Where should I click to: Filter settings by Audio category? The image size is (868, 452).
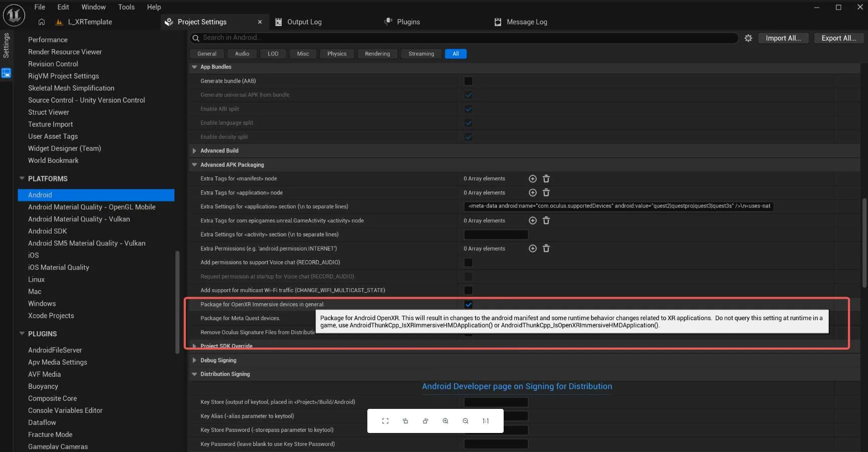tap(242, 54)
